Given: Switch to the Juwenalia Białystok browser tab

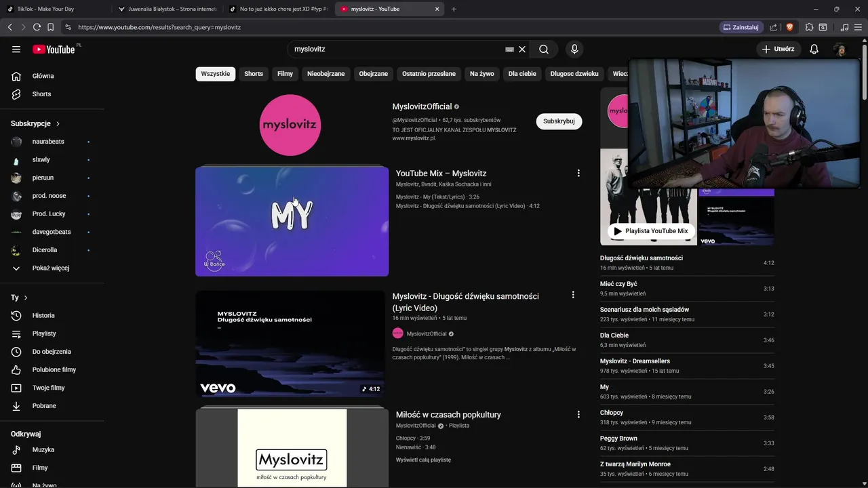Looking at the screenshot, I should pos(166,9).
